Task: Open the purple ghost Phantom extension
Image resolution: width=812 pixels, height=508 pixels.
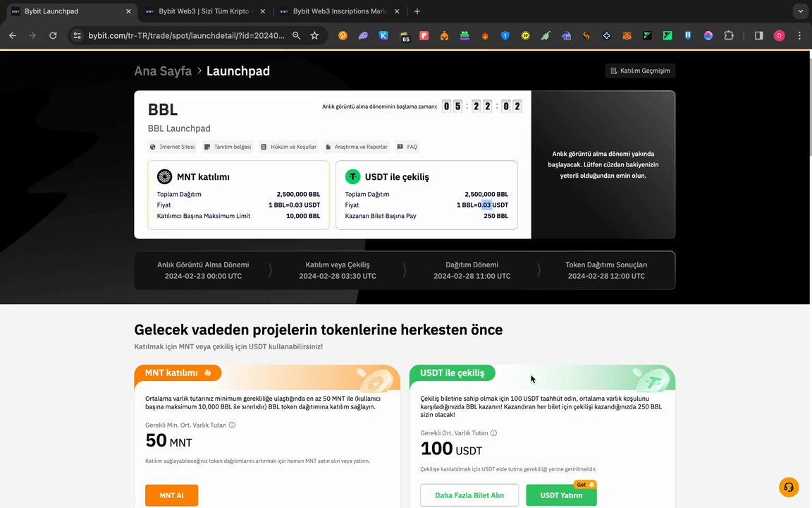Action: click(x=363, y=36)
